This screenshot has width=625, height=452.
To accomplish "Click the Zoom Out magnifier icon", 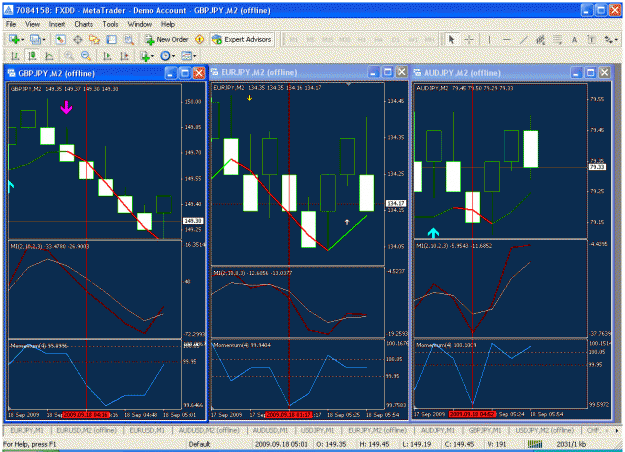I will (x=86, y=56).
